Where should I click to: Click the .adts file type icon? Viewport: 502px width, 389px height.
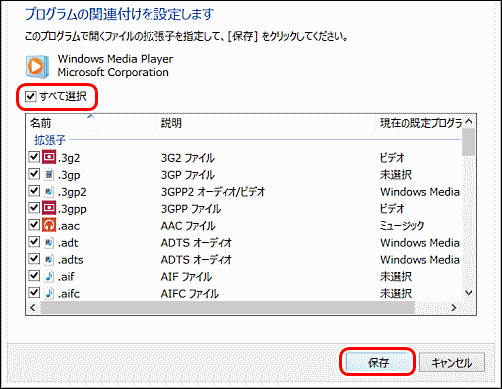[x=49, y=259]
